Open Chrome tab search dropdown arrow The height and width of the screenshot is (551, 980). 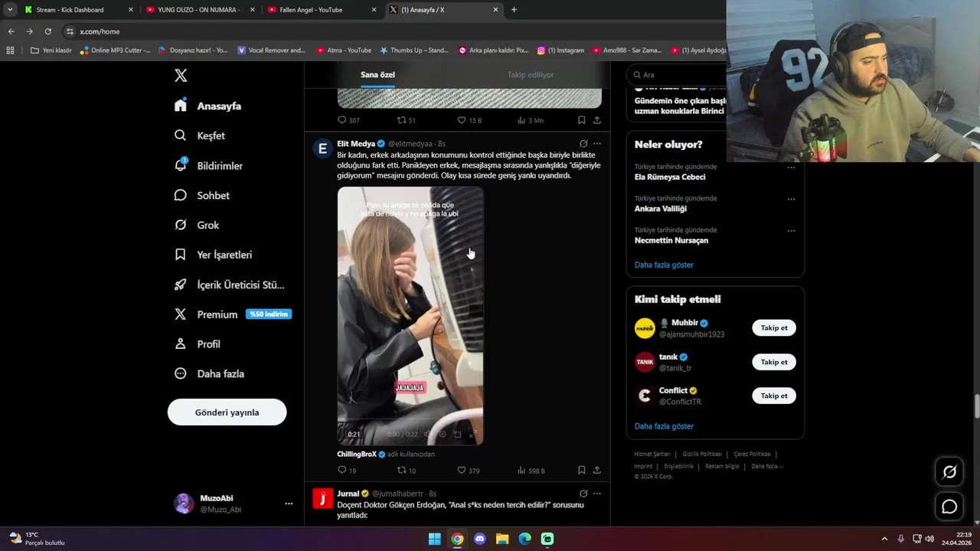point(10,10)
